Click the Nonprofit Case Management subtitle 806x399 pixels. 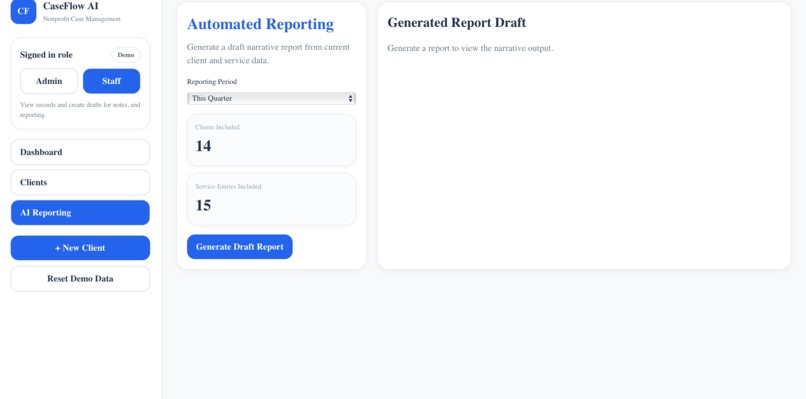point(82,19)
